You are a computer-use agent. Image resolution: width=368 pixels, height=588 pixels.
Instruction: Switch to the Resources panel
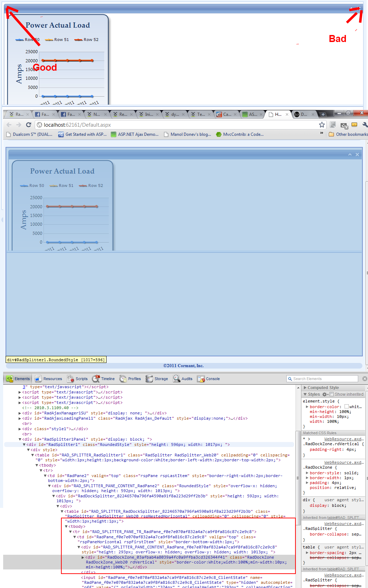(x=48, y=379)
